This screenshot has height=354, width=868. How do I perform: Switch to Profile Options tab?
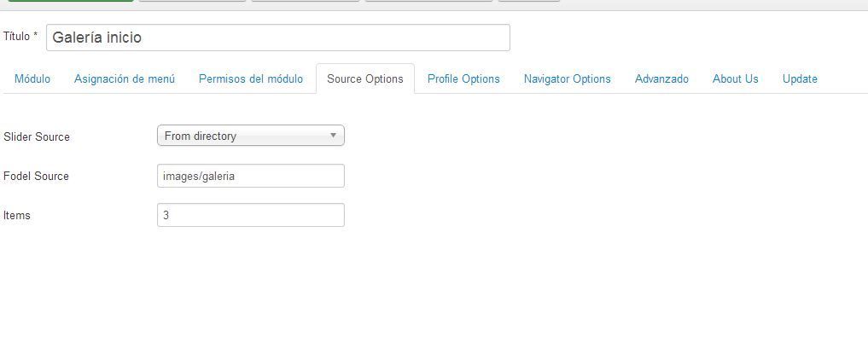(x=463, y=79)
